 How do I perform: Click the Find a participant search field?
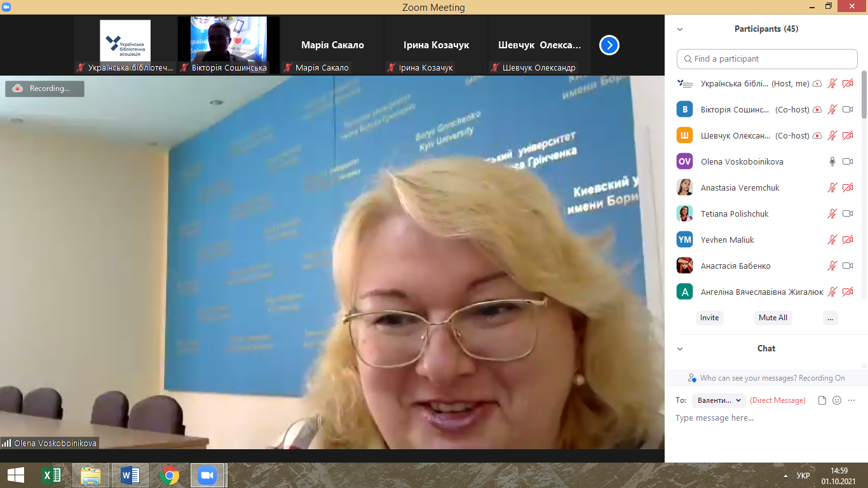tap(767, 58)
